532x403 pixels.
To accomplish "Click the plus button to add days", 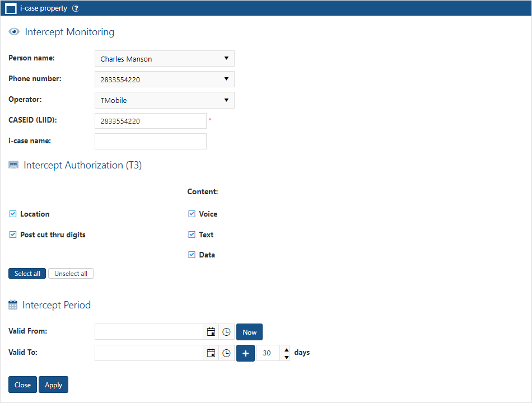I will (x=245, y=353).
